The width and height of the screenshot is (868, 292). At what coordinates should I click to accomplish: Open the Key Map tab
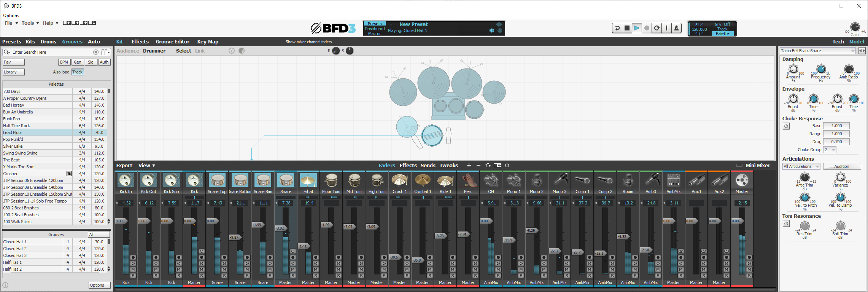[208, 41]
